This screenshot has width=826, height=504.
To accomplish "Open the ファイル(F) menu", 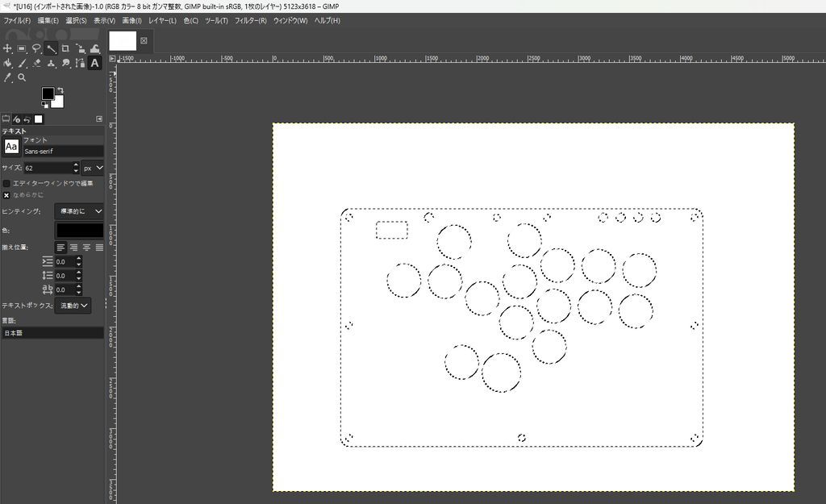I will tap(18, 20).
